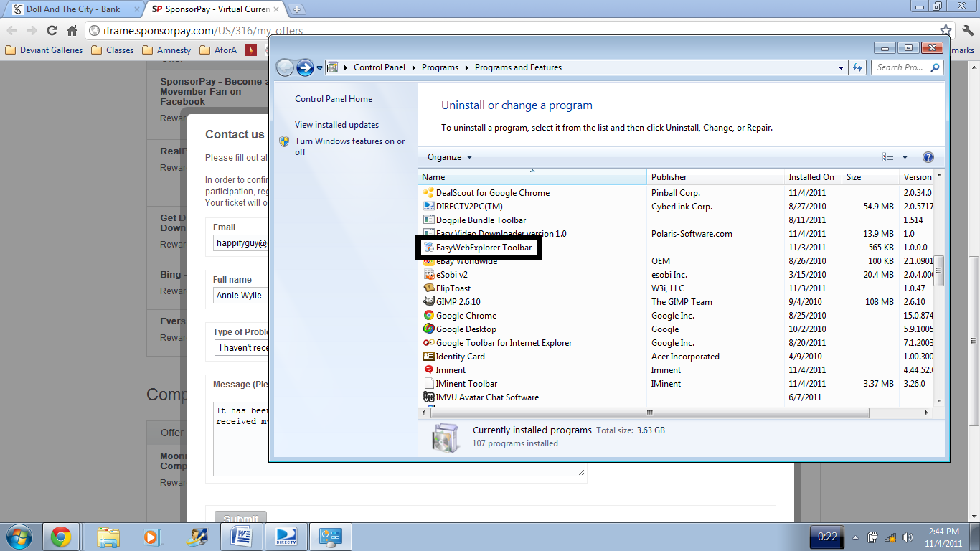Click the IMinent Toolbar program icon
980x551 pixels.
tap(429, 384)
